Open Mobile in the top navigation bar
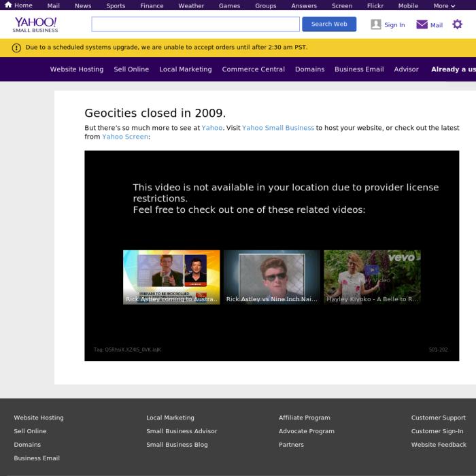 (x=408, y=5)
